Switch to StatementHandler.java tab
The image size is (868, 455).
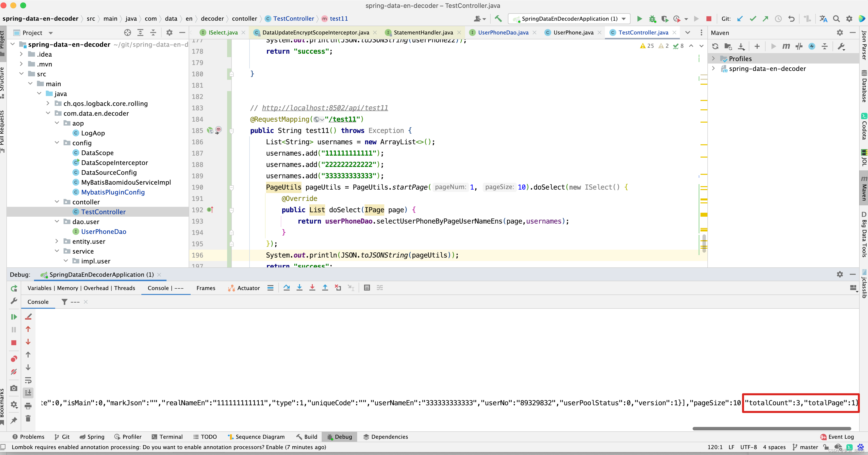[423, 33]
